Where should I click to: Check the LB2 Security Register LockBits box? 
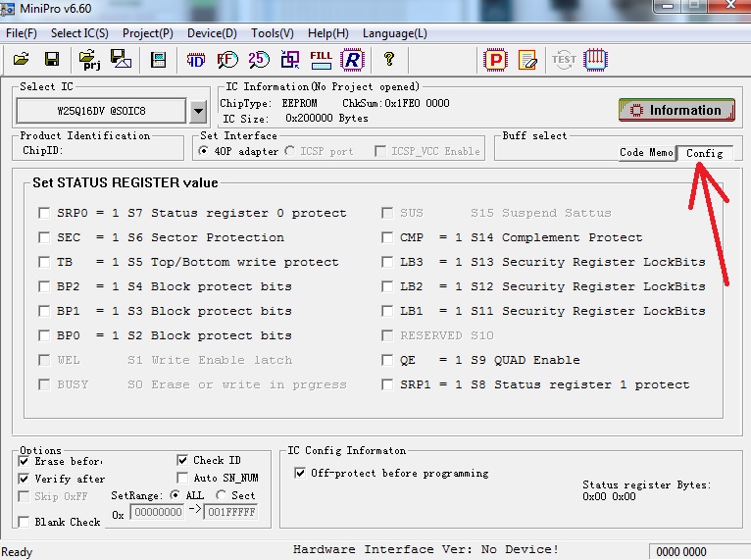point(387,286)
